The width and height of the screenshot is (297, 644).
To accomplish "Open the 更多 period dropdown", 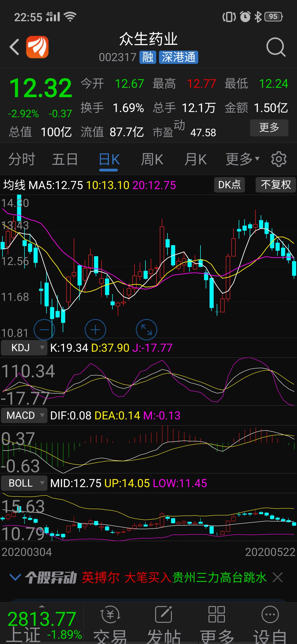I will click(x=243, y=159).
